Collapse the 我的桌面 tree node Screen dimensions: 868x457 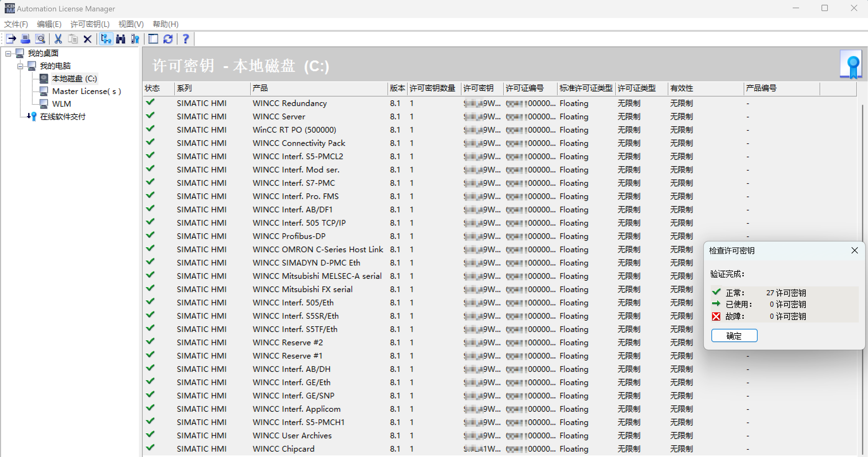click(8, 53)
